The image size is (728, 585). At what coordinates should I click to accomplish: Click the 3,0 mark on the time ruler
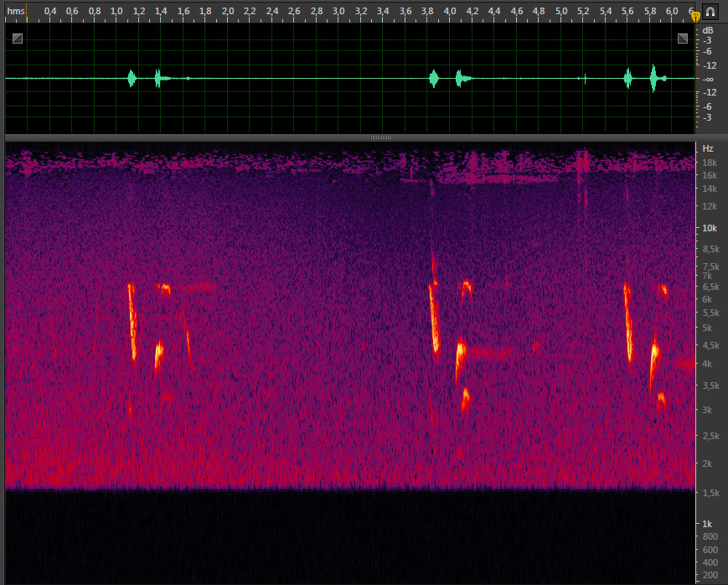coord(338,11)
